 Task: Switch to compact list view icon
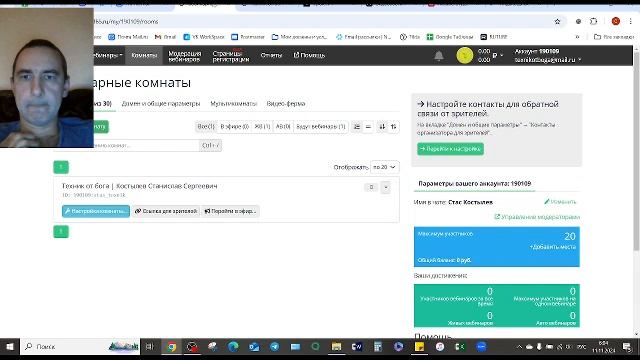tap(368, 127)
